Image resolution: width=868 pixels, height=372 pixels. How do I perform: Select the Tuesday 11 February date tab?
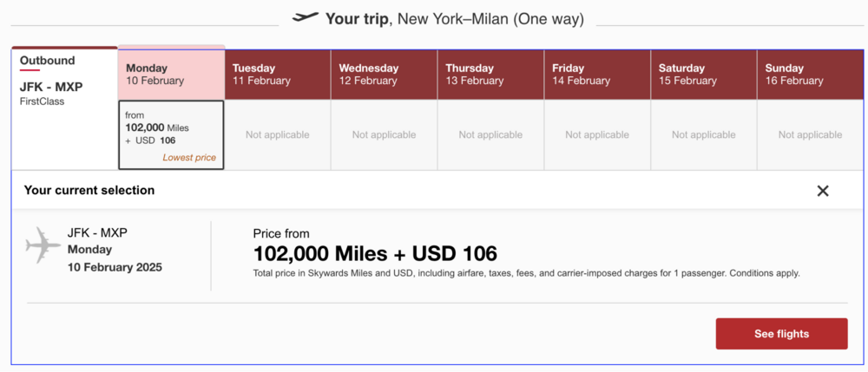coord(278,74)
